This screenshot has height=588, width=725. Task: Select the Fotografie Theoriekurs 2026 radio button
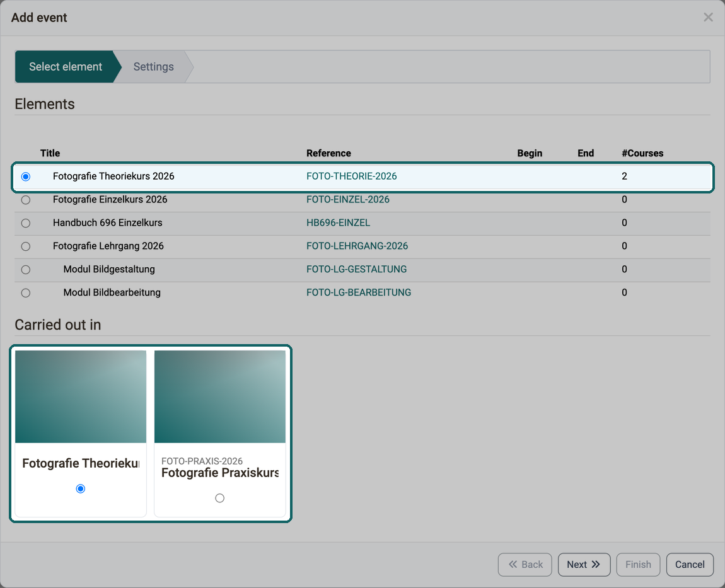[x=26, y=176]
